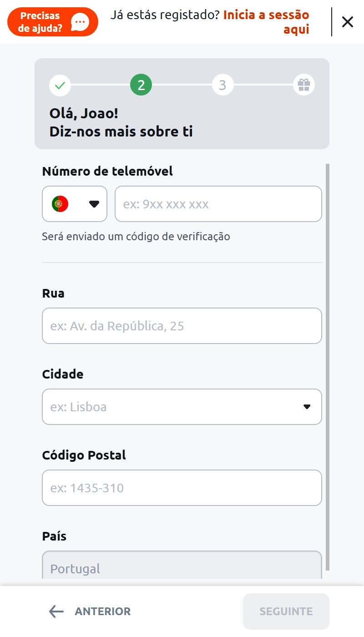Screen dimensions: 364x637
Task: Click into the Rua address field
Action: 182,326
